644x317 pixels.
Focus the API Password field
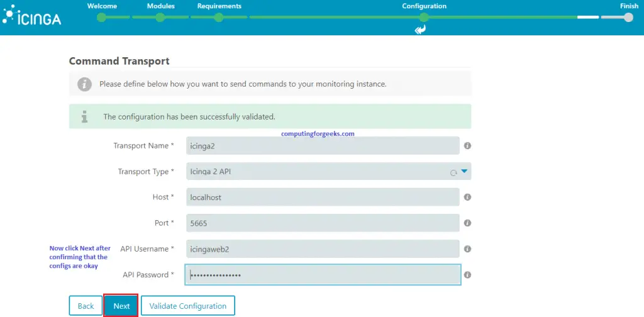click(323, 275)
